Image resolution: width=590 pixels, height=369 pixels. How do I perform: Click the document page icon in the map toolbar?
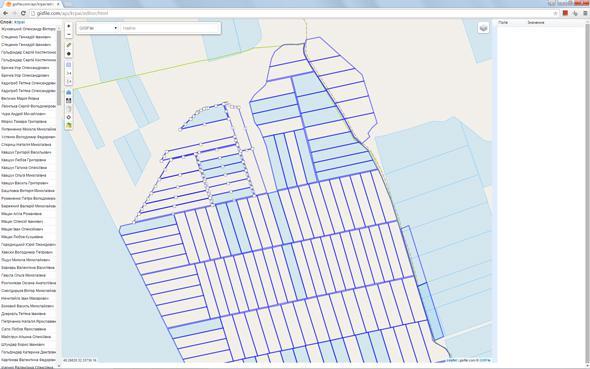tap(68, 109)
